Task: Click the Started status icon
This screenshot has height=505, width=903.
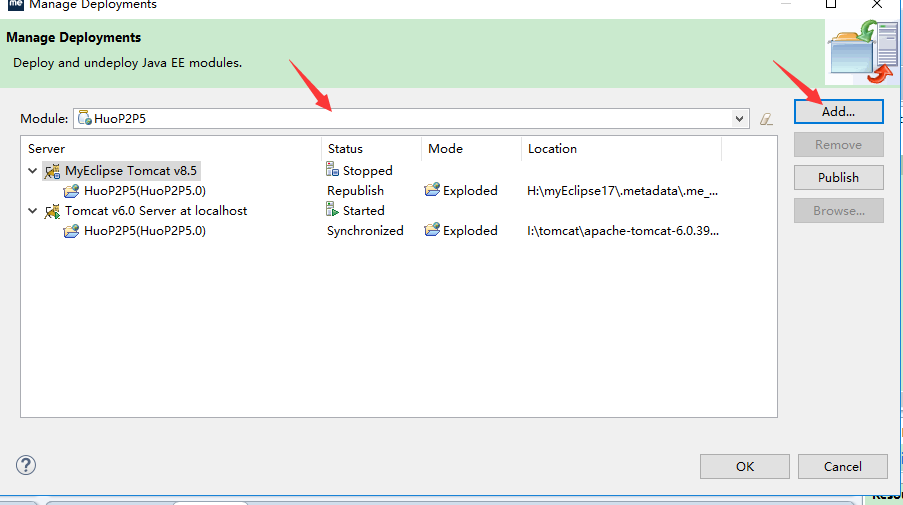Action: [x=332, y=210]
